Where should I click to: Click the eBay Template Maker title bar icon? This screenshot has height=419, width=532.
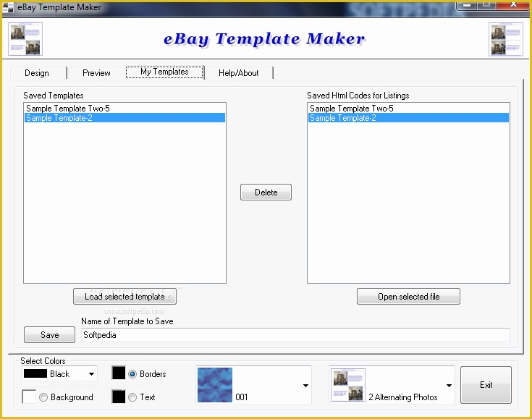click(7, 7)
